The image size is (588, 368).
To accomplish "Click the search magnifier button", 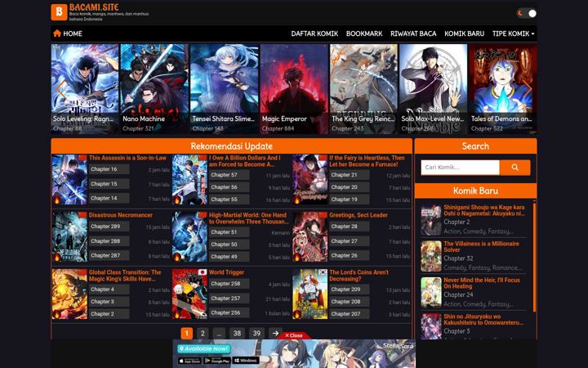I will (514, 168).
